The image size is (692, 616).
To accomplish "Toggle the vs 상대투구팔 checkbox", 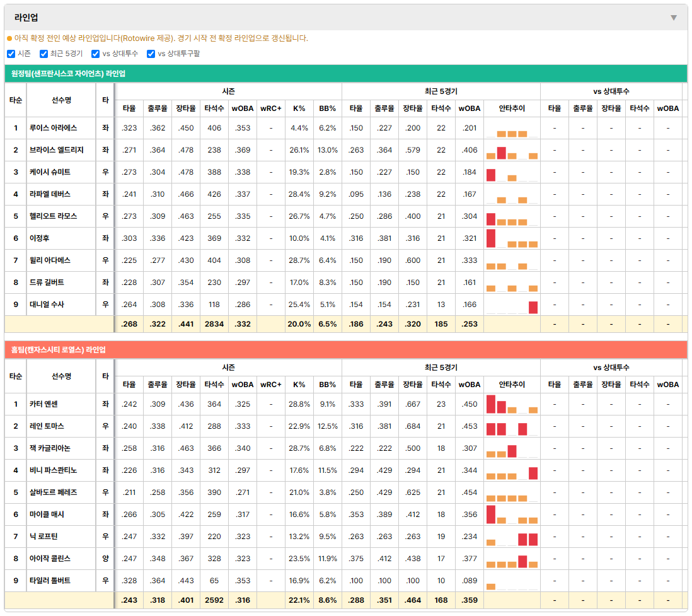I will click(x=151, y=54).
